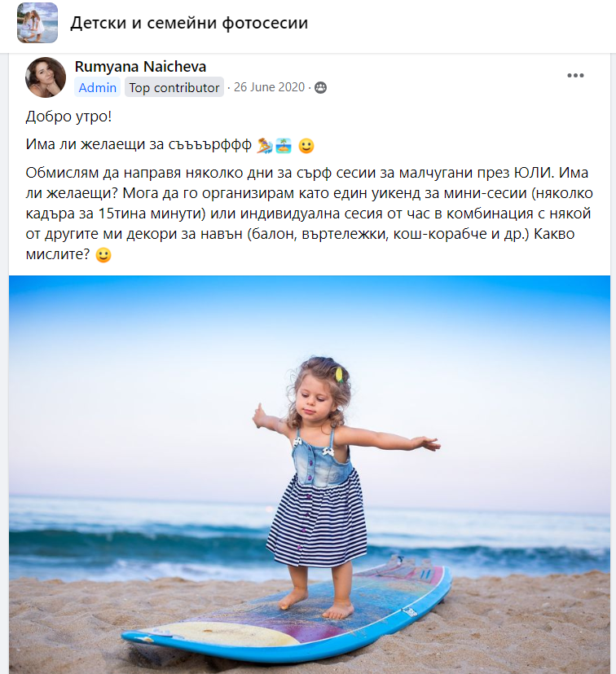Click the Admin badge
Viewport: 616px width, 674px height.
point(98,87)
